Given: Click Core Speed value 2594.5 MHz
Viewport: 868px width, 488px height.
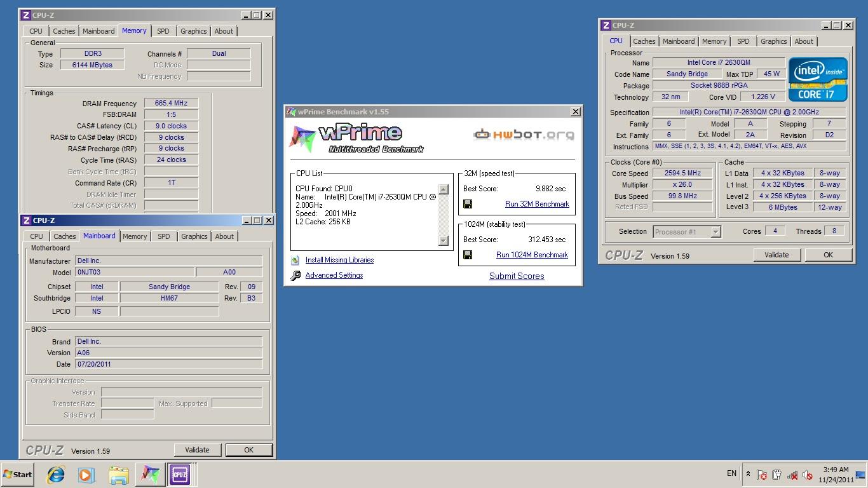Looking at the screenshot, I should coord(682,173).
